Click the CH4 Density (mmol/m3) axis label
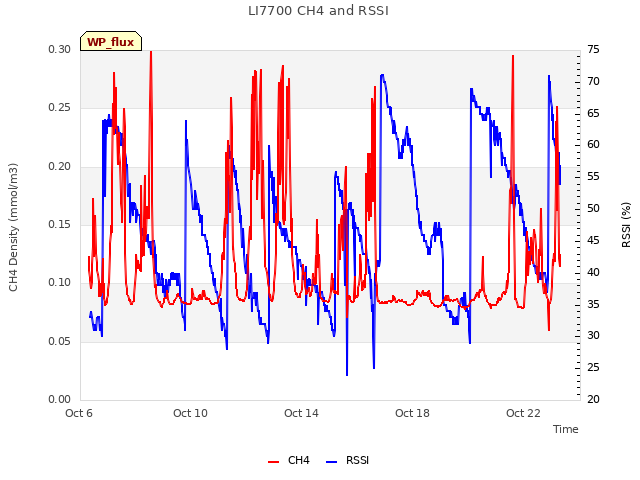The height and width of the screenshot is (480, 640). (x=13, y=227)
